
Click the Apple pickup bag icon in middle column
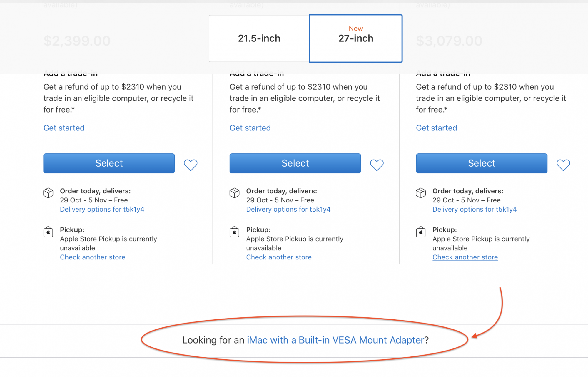234,232
